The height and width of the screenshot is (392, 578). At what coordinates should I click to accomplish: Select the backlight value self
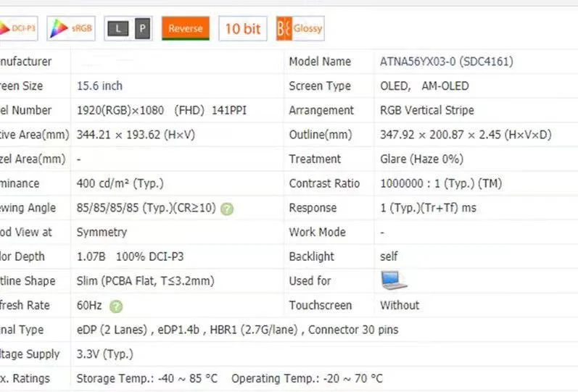[x=389, y=257]
